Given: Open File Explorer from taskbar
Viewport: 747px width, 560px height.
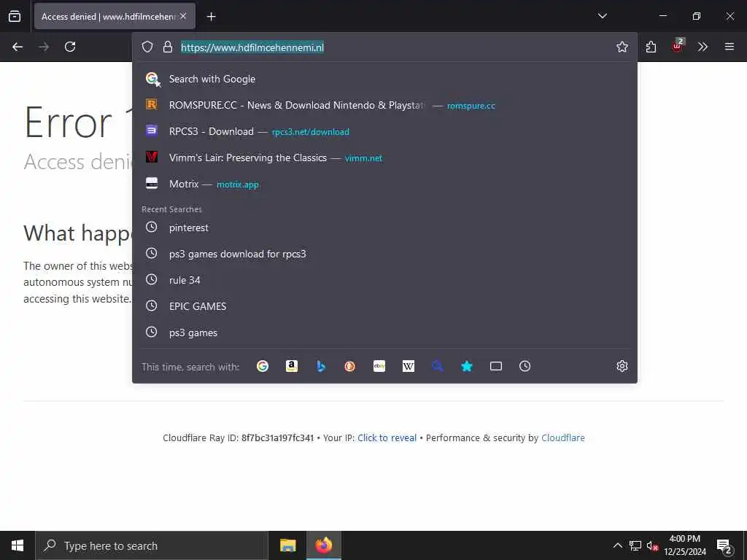Looking at the screenshot, I should pos(287,545).
